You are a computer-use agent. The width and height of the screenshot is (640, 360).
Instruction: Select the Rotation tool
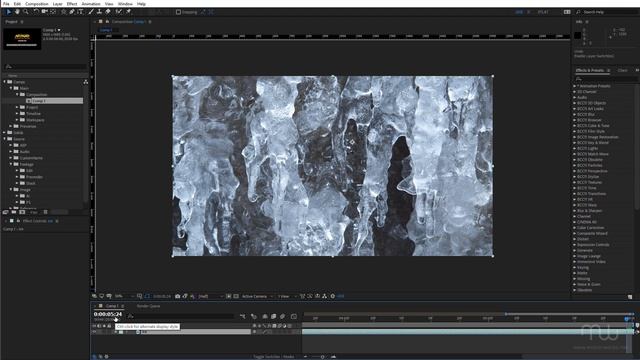click(36, 12)
